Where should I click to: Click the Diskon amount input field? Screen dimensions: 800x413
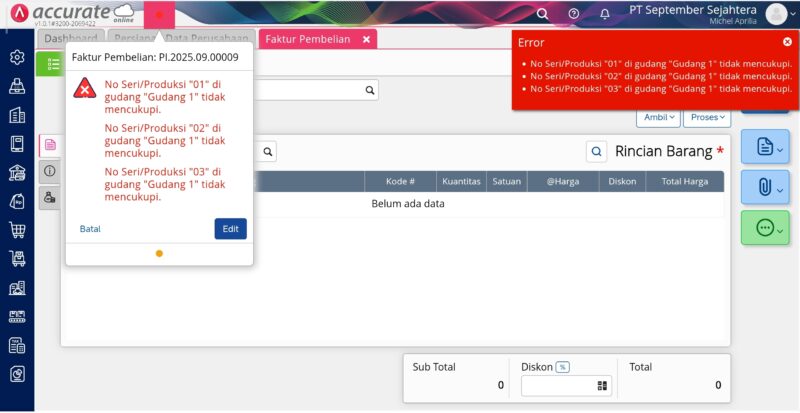557,386
